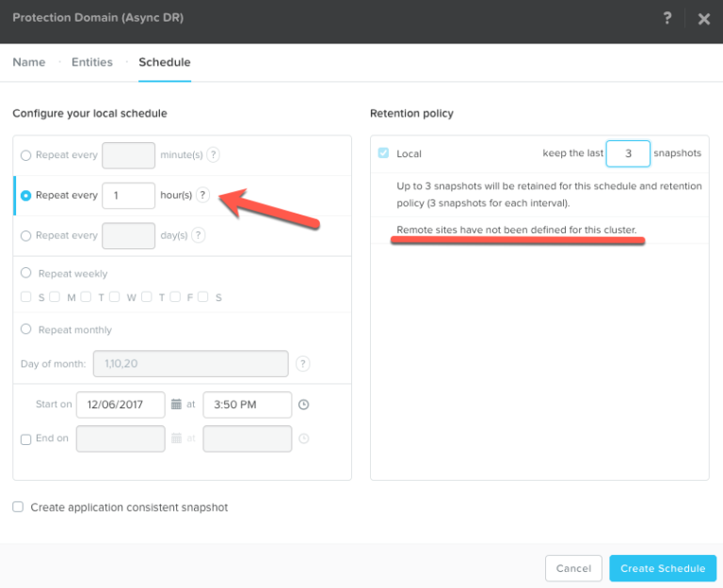Check the M weekday checkbox

55,296
